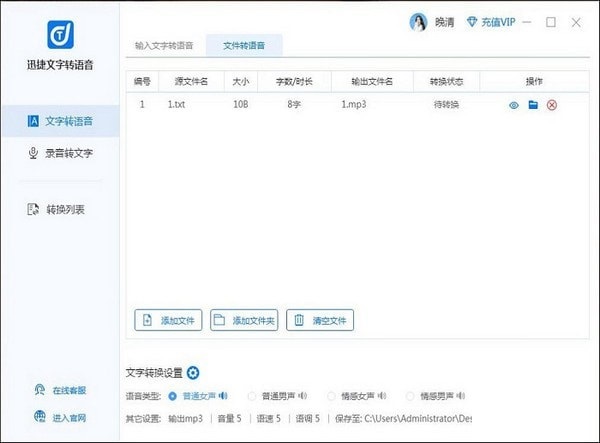Click the 清空文件 button
600x443 pixels.
[x=320, y=320]
